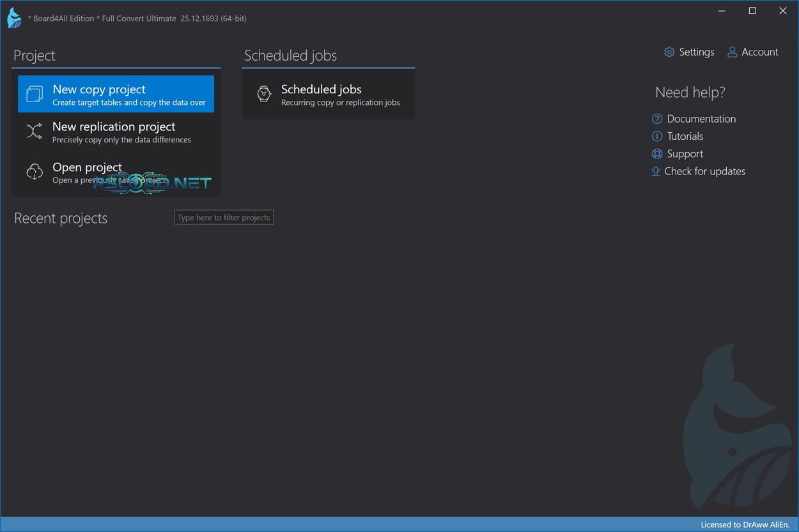The width and height of the screenshot is (799, 532).
Task: Click the Open project cloud icon
Action: tap(35, 172)
